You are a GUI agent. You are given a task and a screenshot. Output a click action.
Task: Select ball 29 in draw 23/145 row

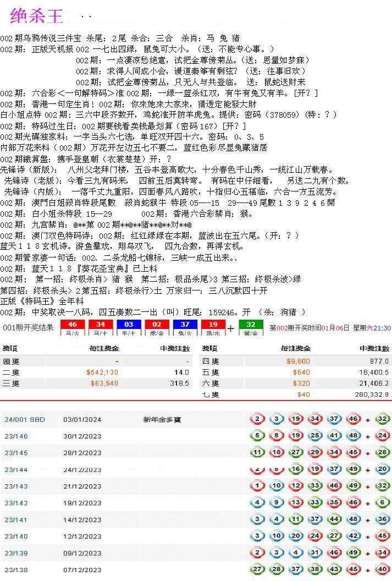click(x=314, y=452)
